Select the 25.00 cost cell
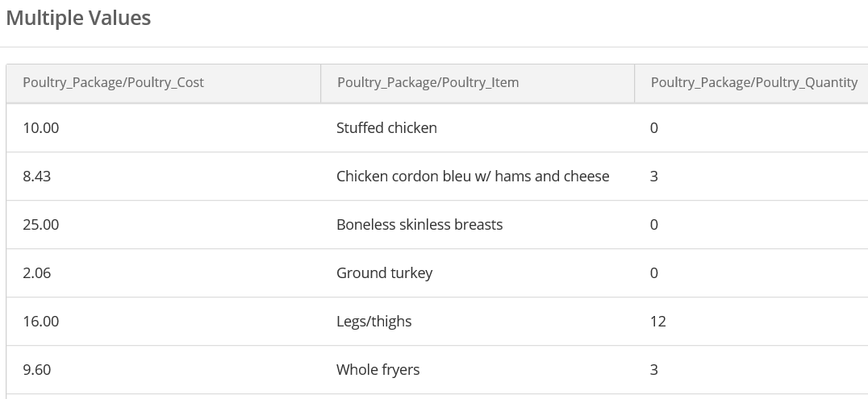Image resolution: width=868 pixels, height=399 pixels. [41, 224]
